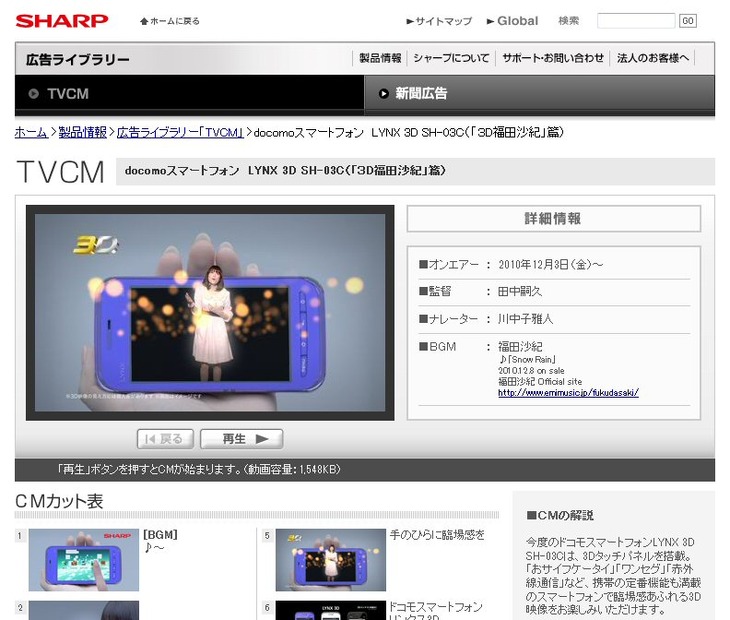730x620 pixels.
Task: Click the 詳細情報 heading box
Action: pos(554,218)
